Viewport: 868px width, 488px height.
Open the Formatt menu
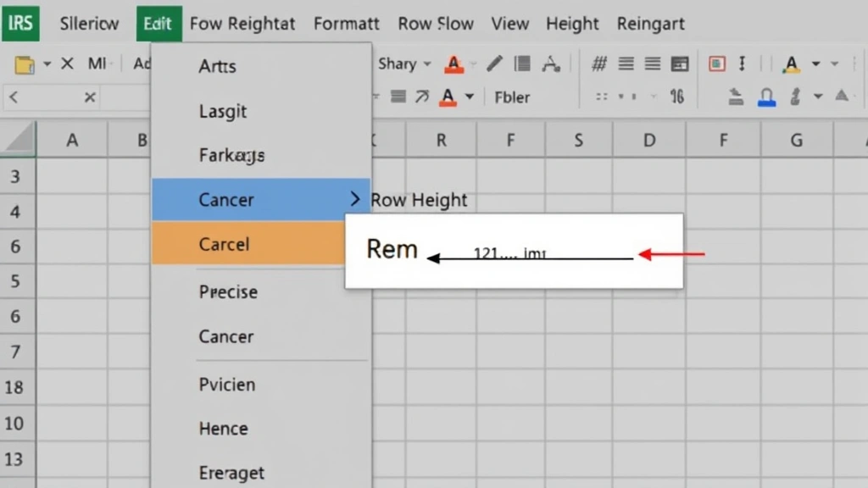coord(346,24)
